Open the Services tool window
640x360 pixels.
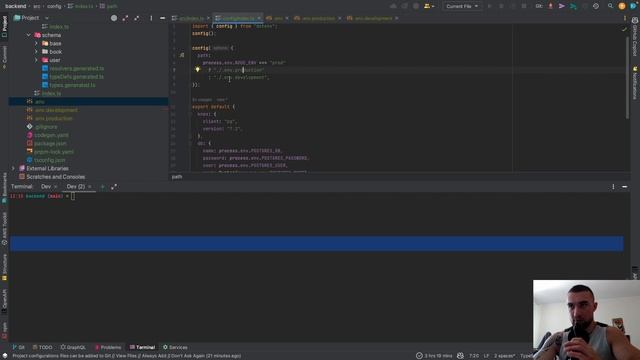coord(175,347)
